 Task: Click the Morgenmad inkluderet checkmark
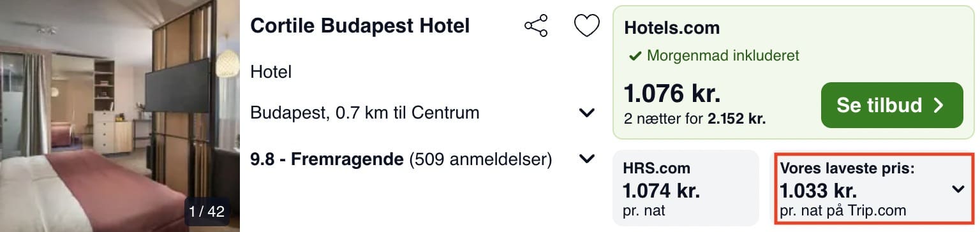[x=635, y=56]
